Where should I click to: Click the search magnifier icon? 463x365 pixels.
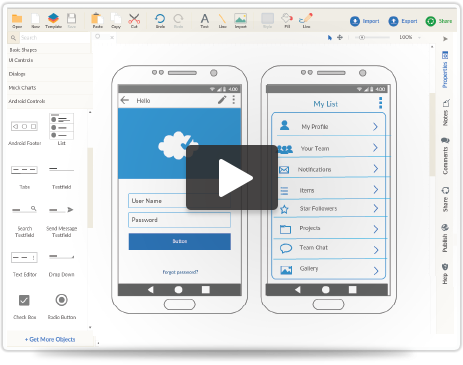(13, 38)
